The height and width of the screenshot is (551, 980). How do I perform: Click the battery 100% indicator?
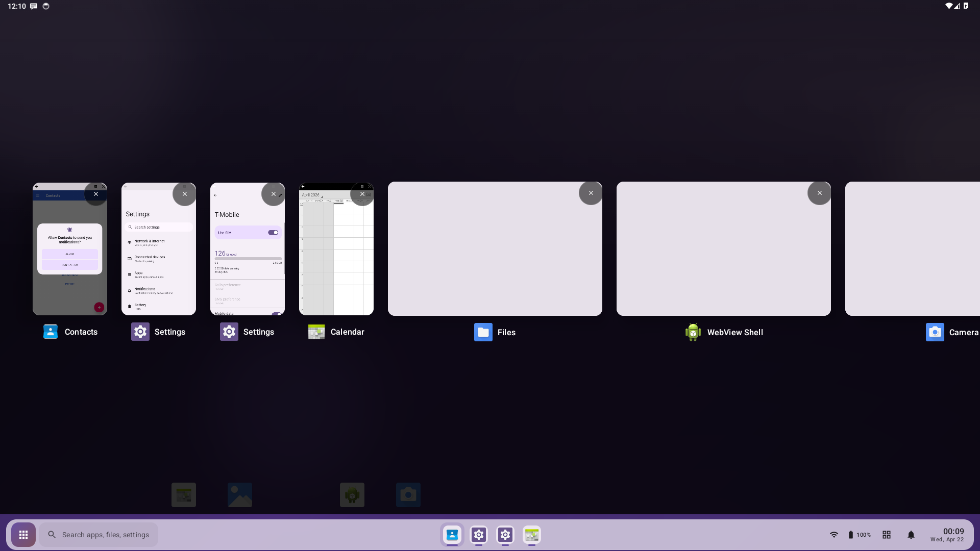tap(859, 535)
